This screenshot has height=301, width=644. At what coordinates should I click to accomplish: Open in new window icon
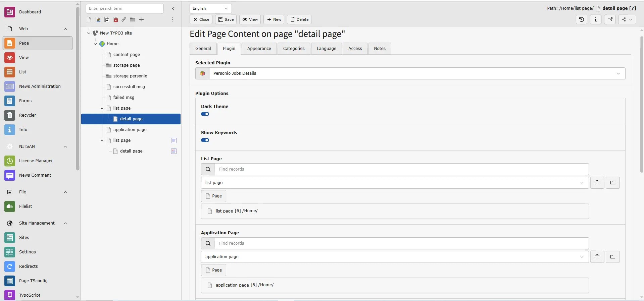610,19
